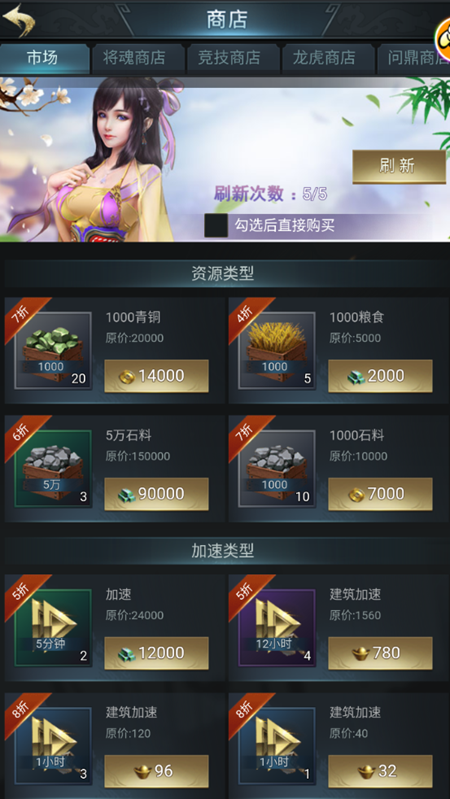The image size is (450, 799).
Task: Select the 1000粮食 wheat crate icon
Action: pyautogui.click(x=277, y=351)
